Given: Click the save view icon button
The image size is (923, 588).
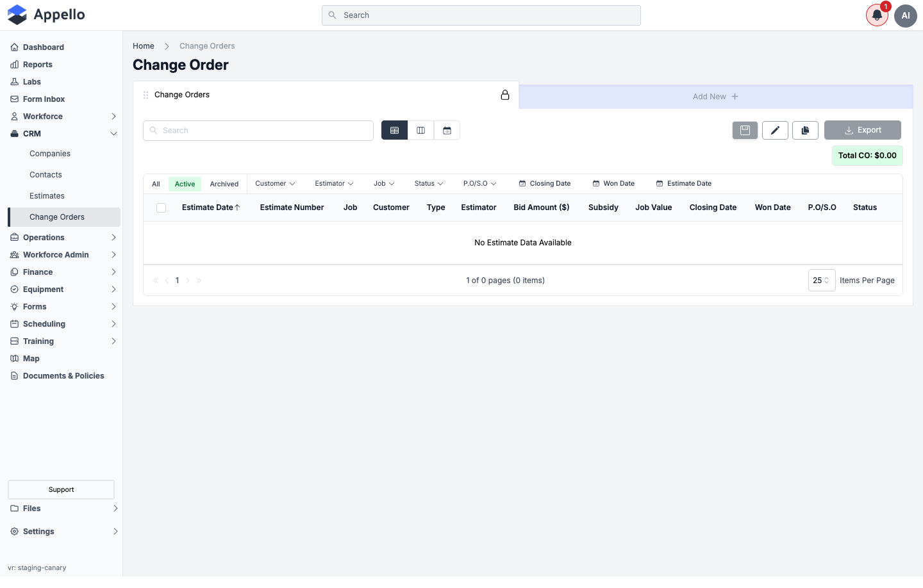Looking at the screenshot, I should point(745,130).
